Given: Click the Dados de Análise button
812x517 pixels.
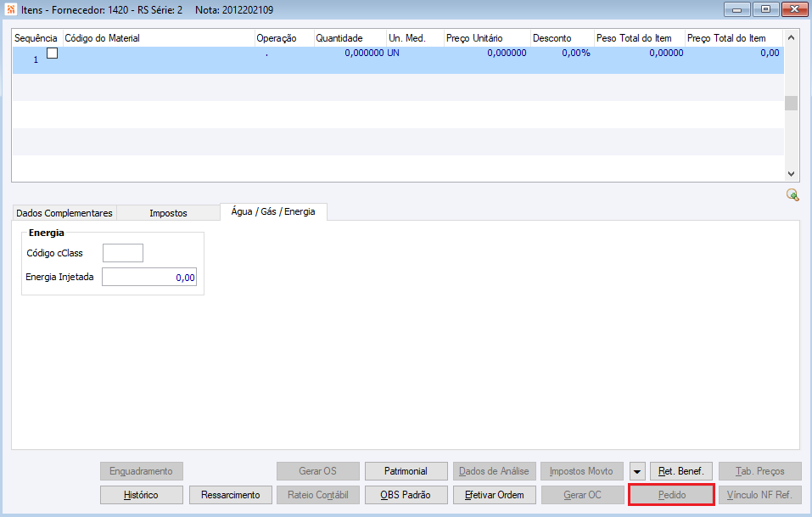Looking at the screenshot, I should [494, 471].
